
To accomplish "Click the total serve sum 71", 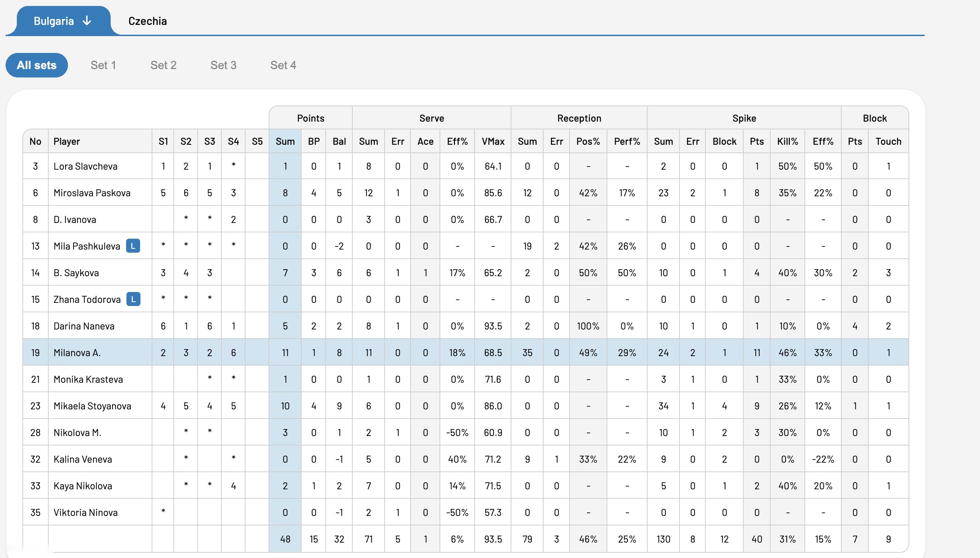I will pos(368,539).
